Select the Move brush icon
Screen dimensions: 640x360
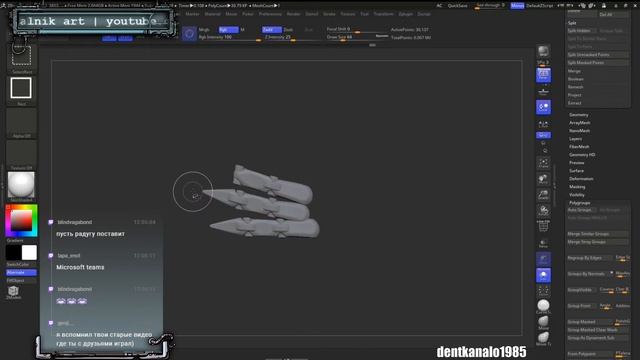click(x=543, y=322)
